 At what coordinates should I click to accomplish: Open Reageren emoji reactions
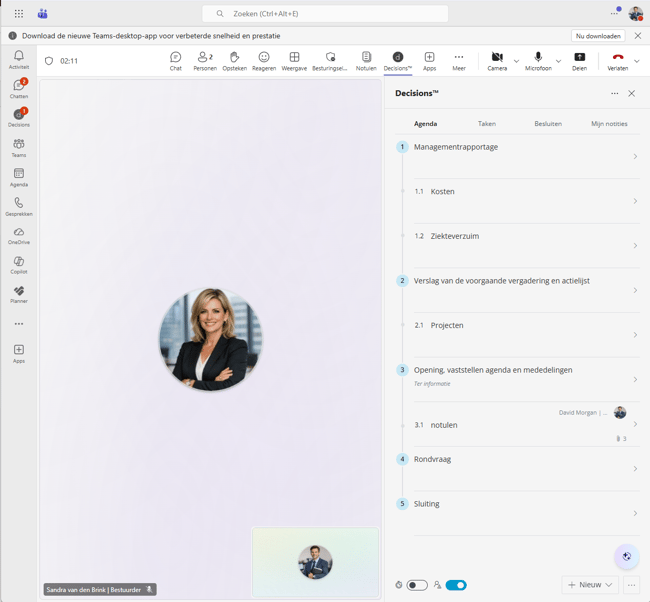264,61
